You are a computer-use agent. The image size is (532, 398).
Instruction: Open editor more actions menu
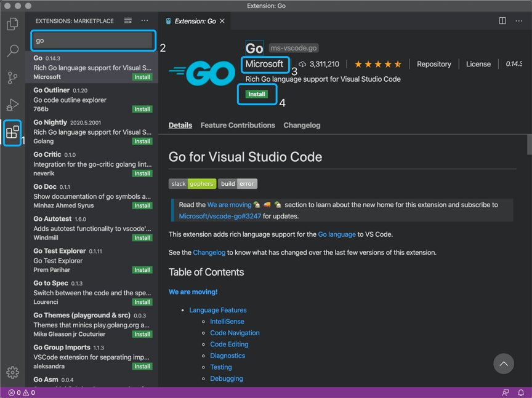coord(519,21)
